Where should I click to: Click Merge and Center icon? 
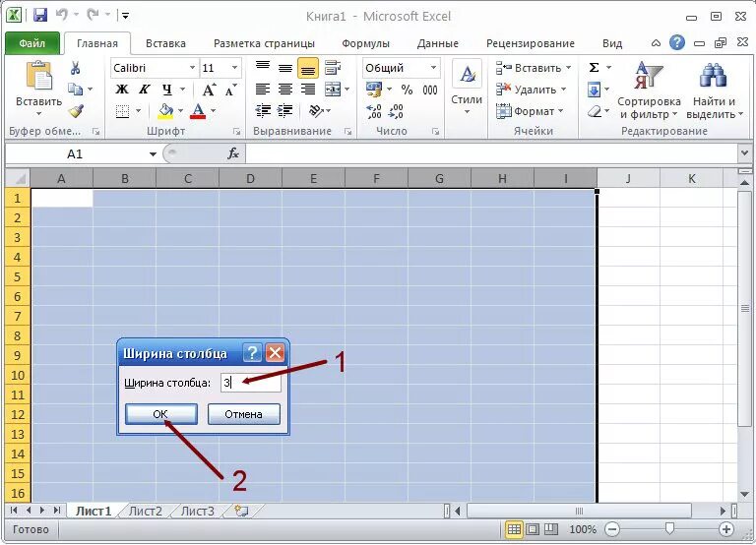333,90
